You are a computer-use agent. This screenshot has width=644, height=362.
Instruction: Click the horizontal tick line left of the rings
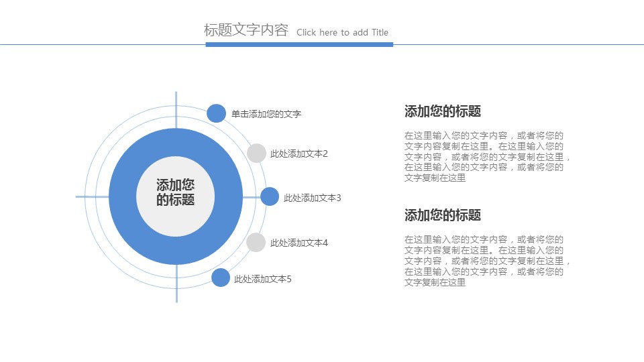click(x=91, y=196)
